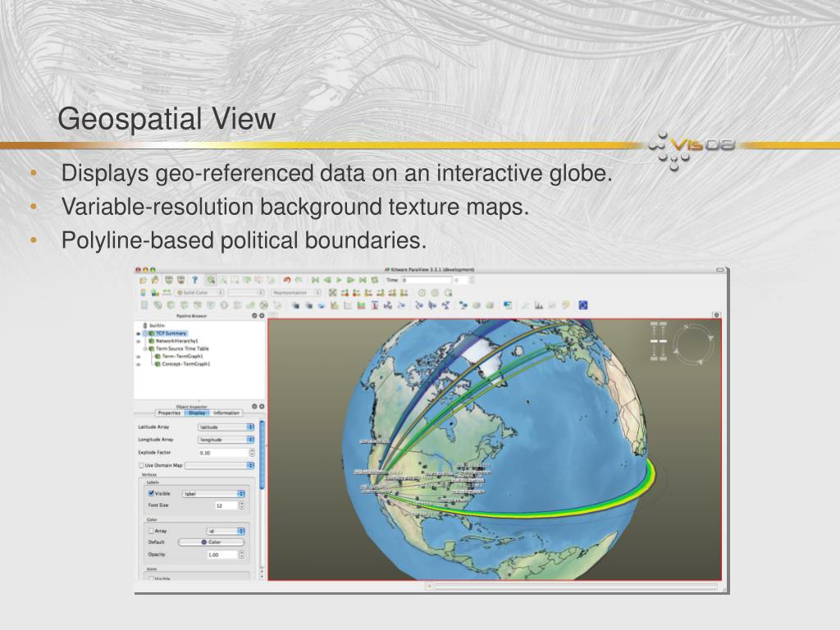Toggle eye visibility for Concept-TermGraph1
Image resolution: width=840 pixels, height=630 pixels.
(138, 364)
